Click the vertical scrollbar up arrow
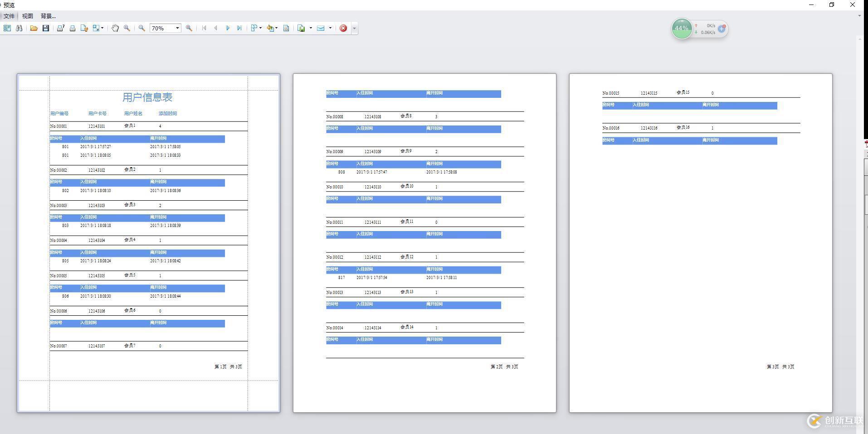Screen dimensions: 868x434 [x=860, y=39]
